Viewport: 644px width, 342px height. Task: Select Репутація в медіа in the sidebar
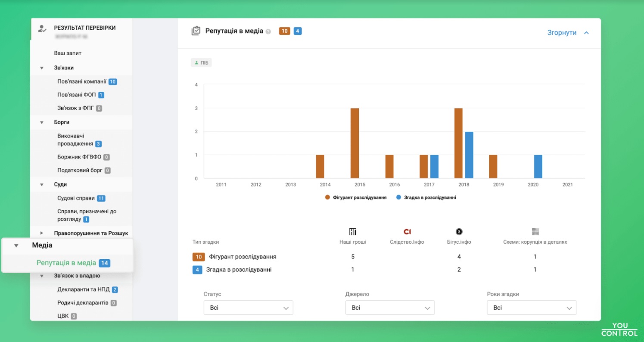tap(66, 263)
